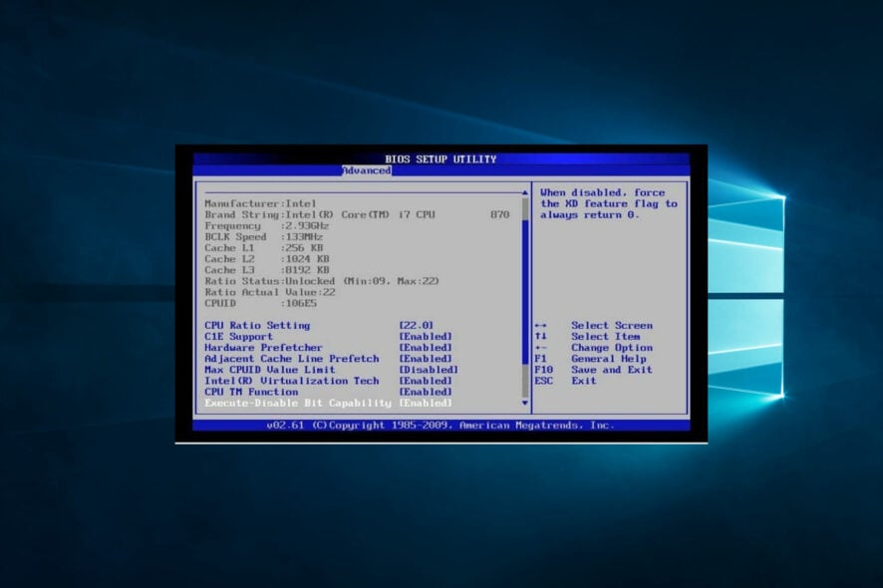Click the scrollbar down arrow

tap(525, 403)
